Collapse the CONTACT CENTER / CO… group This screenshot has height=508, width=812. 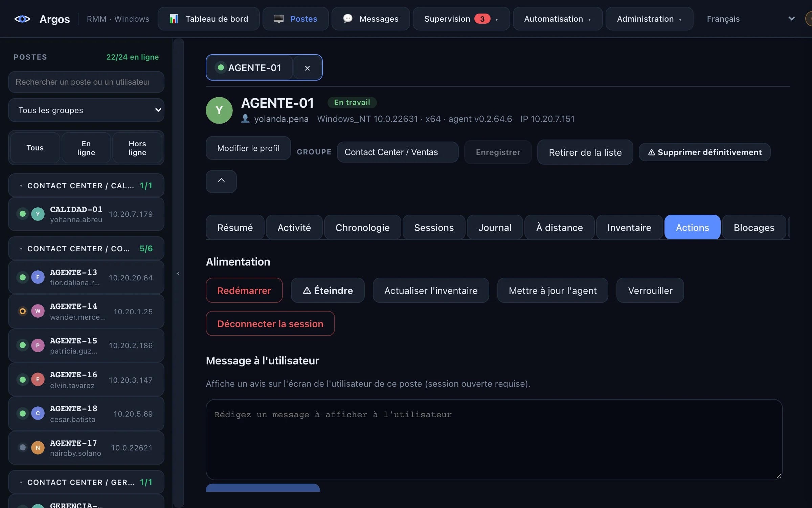tap(86, 249)
